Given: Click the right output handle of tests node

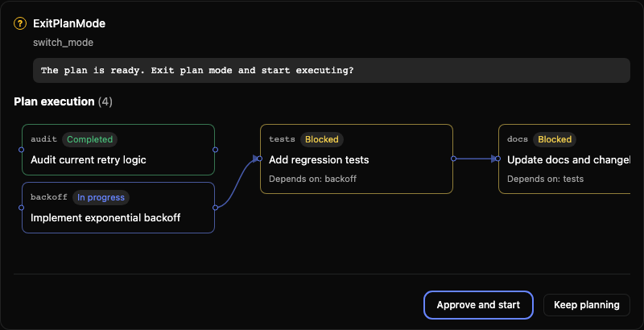Looking at the screenshot, I should 453,159.
